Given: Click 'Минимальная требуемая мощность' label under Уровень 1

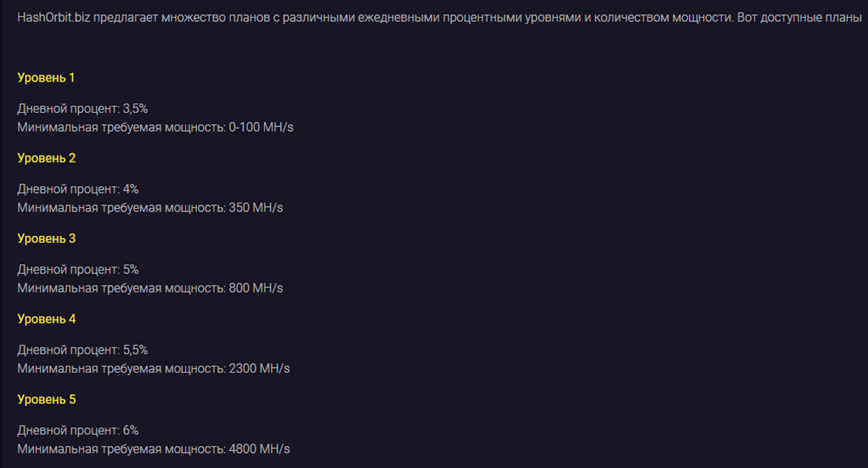Looking at the screenshot, I should (x=121, y=127).
